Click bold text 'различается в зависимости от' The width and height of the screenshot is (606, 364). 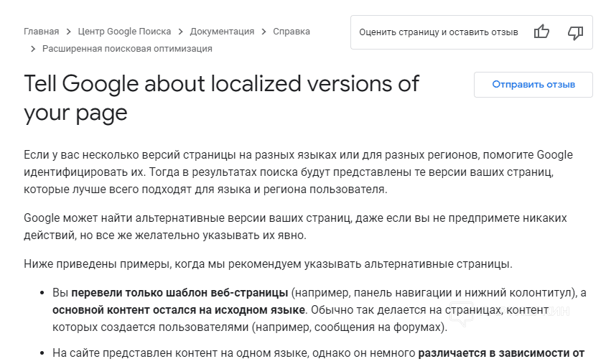coord(501,353)
